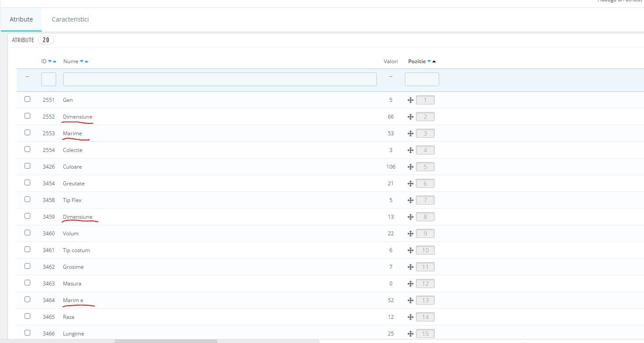
Task: Click the Grosime row move handle
Action: [411, 267]
